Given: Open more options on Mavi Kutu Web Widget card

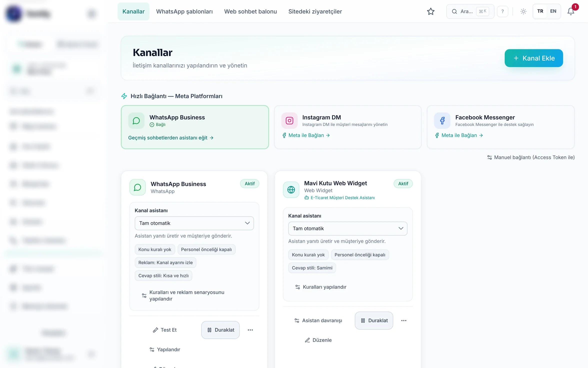Looking at the screenshot, I should [404, 320].
